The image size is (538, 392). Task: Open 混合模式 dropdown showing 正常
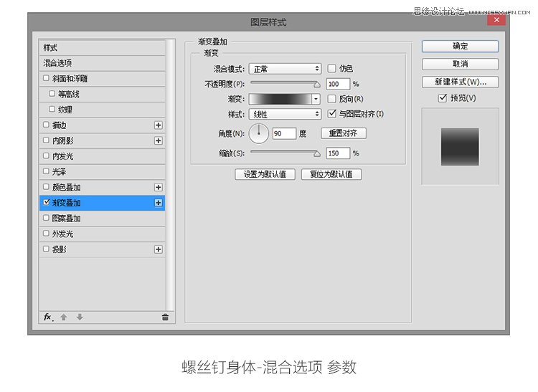[285, 69]
